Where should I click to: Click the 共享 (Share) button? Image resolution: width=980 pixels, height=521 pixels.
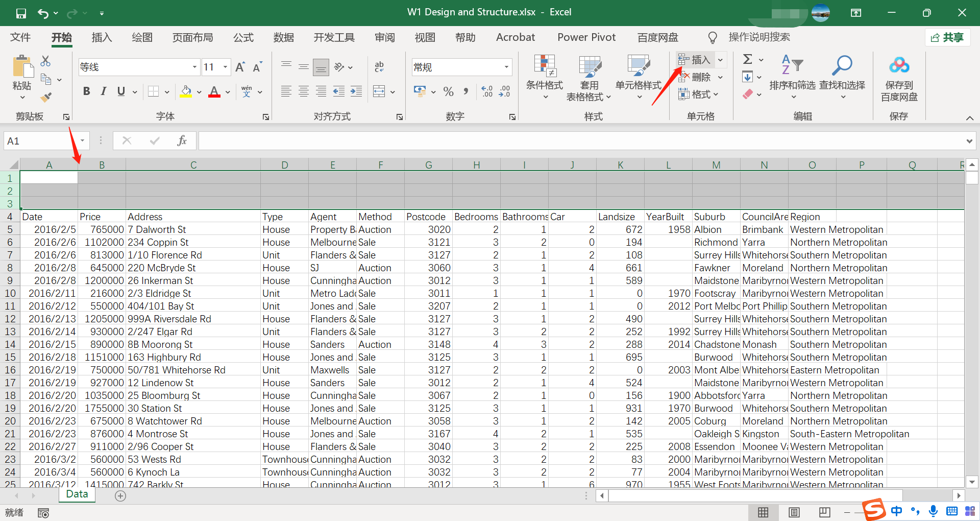point(947,37)
